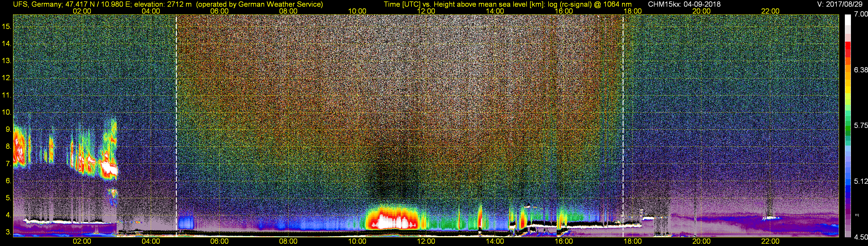
Task: Click the 16:00 label on the top time axis
Action: pos(564,11)
